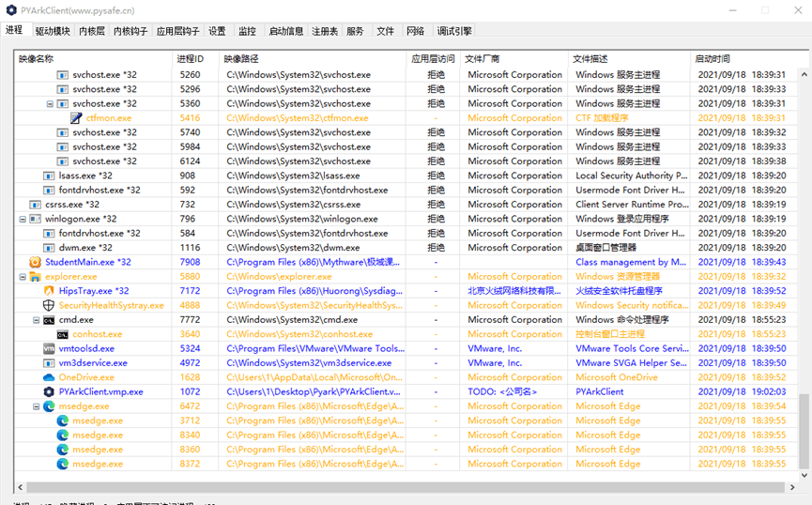
Task: Select the HipsTray.exe flame icon
Action: pyautogui.click(x=49, y=291)
